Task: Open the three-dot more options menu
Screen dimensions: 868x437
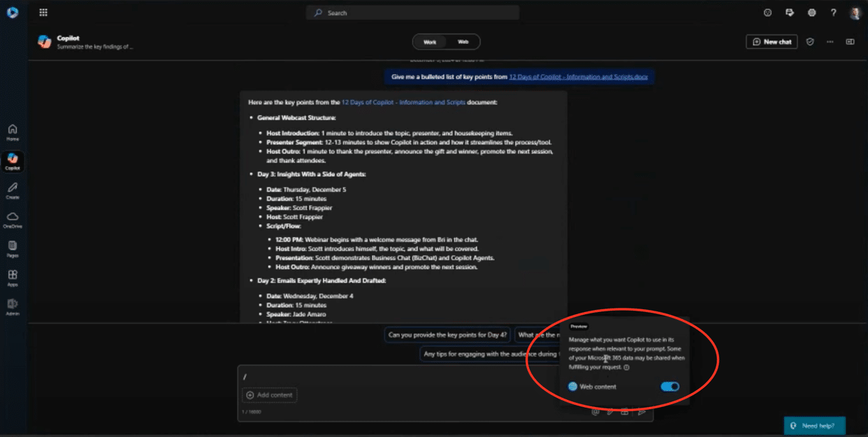Action: 830,42
